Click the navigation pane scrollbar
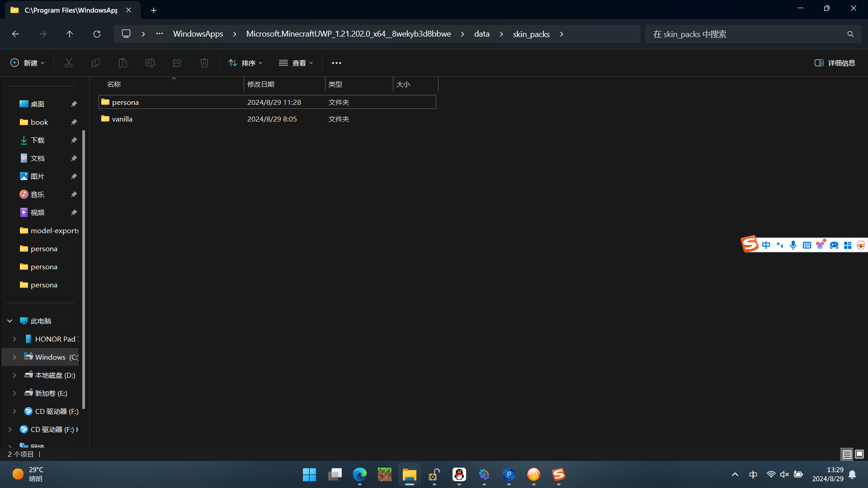Image resolution: width=868 pixels, height=488 pixels. [84, 269]
